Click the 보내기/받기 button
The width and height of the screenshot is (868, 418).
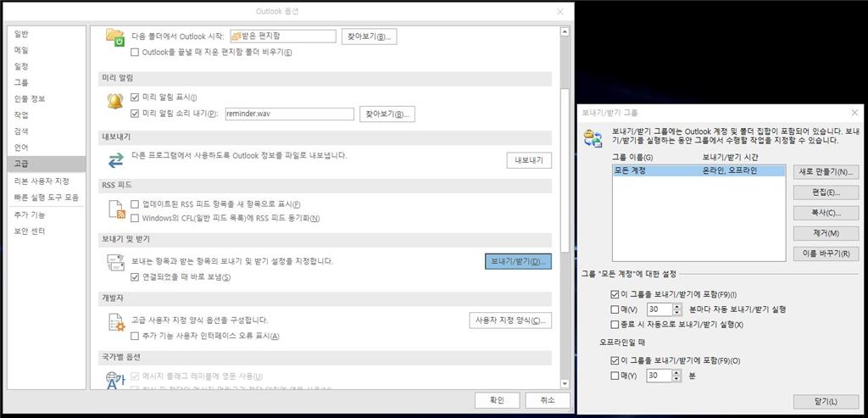pos(518,261)
